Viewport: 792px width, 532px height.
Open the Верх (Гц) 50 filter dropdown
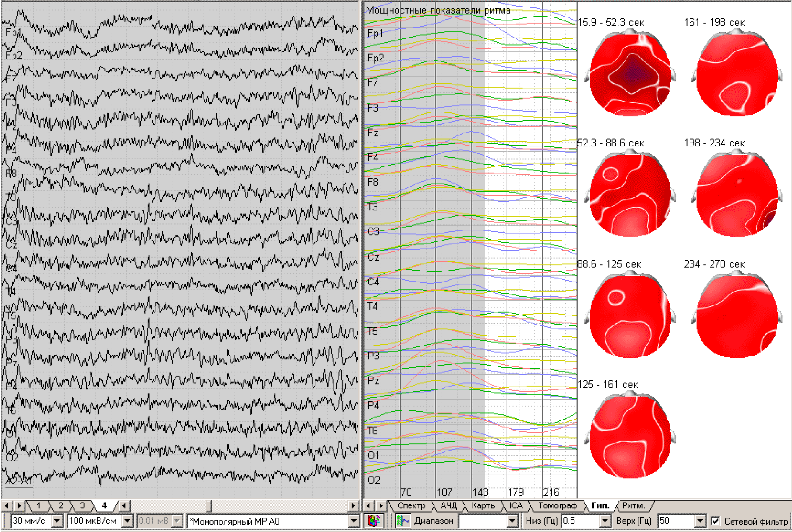tap(700, 521)
